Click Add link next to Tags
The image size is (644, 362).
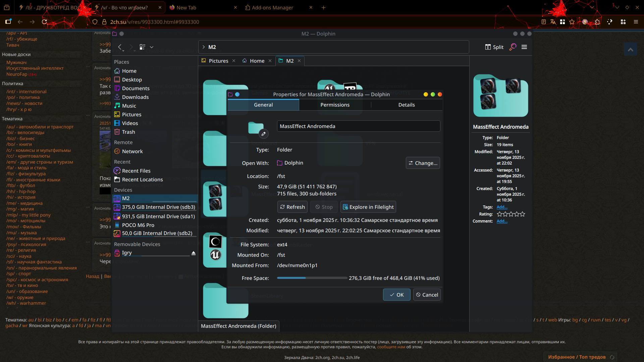click(502, 207)
